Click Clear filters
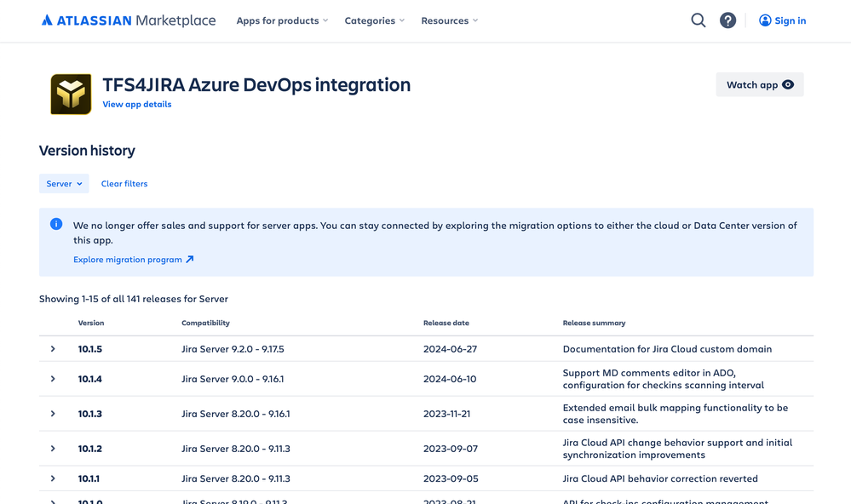The width and height of the screenshot is (851, 504). pyautogui.click(x=124, y=184)
